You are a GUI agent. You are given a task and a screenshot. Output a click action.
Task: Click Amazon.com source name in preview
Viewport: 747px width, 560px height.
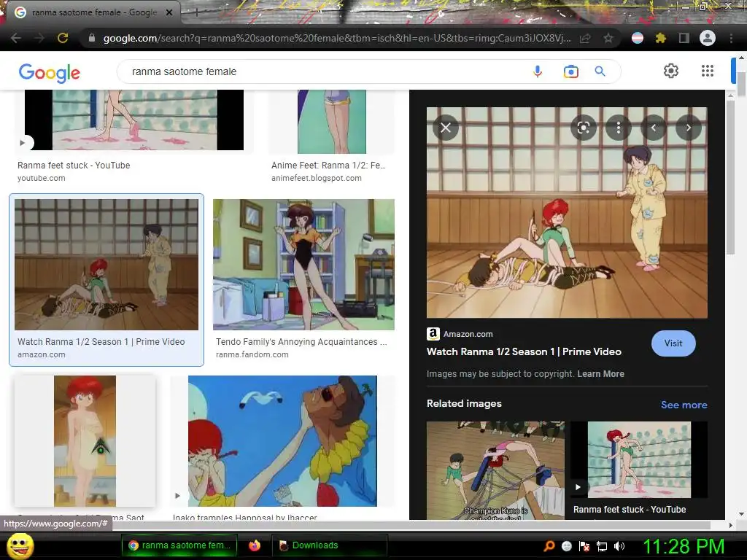(x=468, y=334)
